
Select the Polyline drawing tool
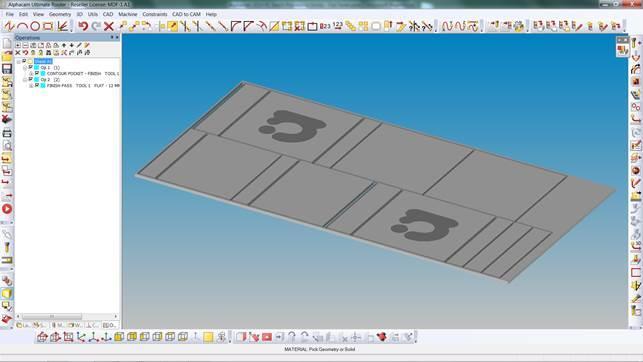point(9,27)
